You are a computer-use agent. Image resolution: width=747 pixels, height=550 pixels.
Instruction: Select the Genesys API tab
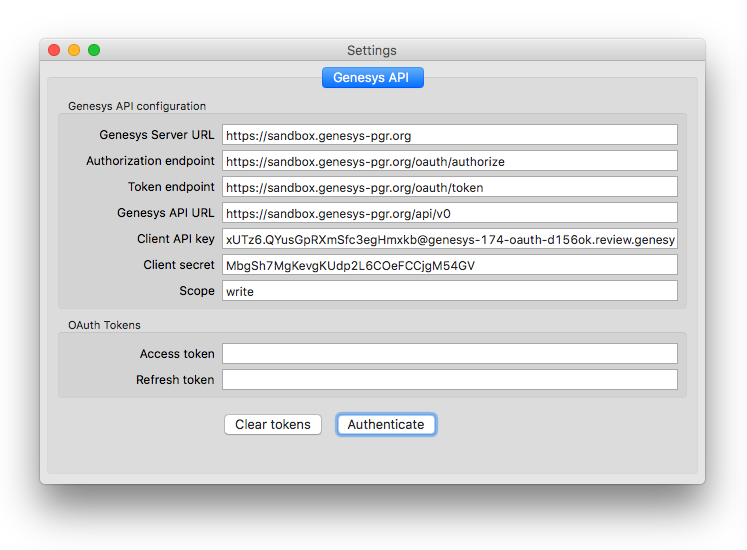coord(373,78)
